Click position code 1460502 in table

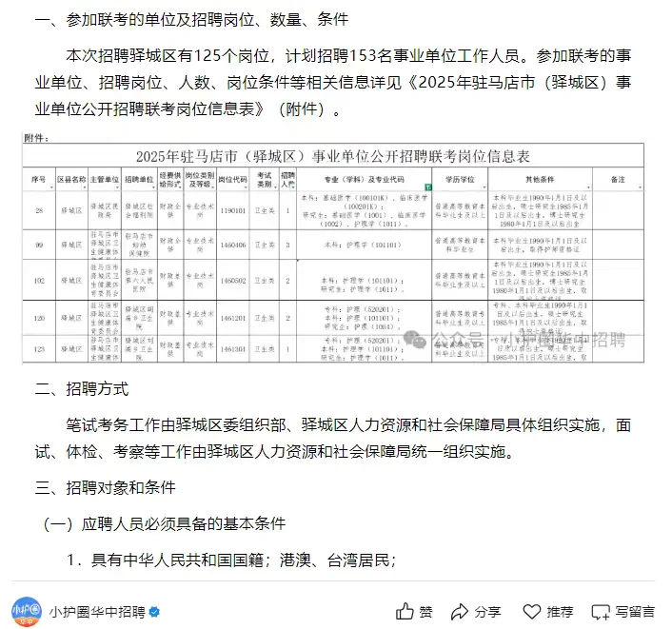[x=233, y=280]
